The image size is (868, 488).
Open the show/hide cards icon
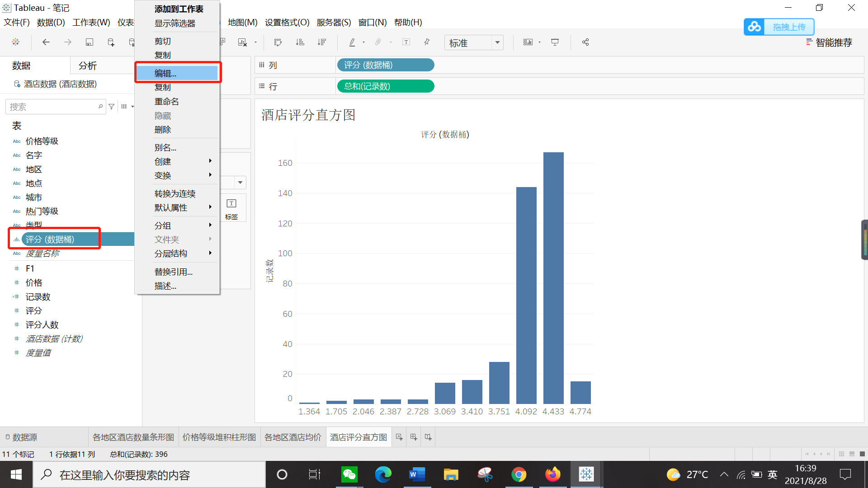click(528, 42)
